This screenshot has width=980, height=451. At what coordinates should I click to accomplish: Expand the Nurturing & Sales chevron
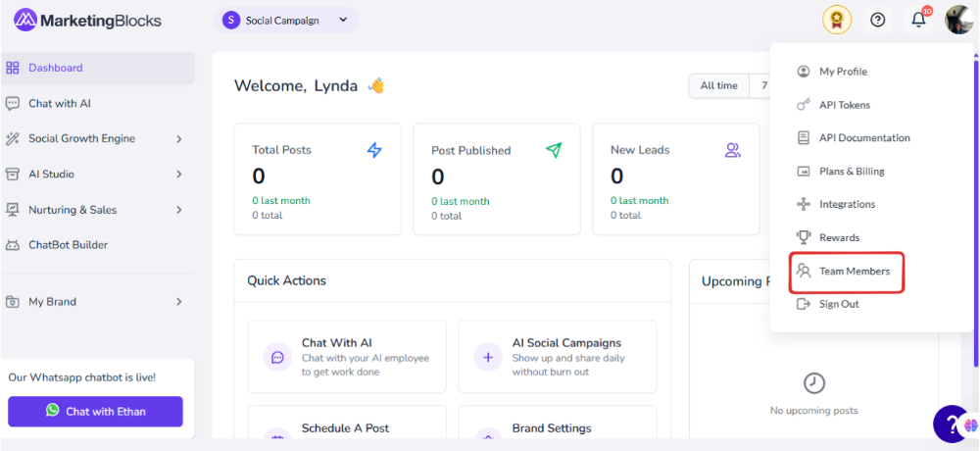tap(178, 210)
